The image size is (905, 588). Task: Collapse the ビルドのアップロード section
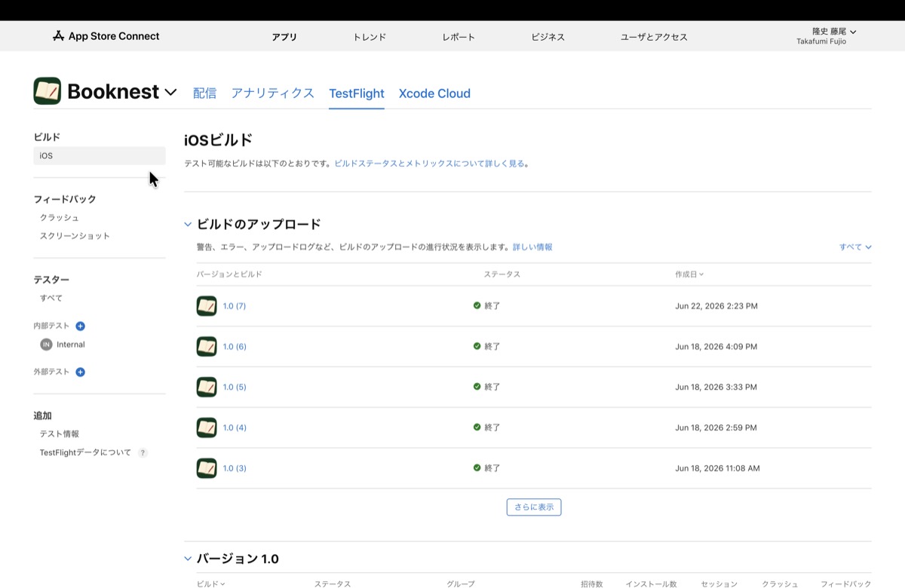[x=188, y=225]
